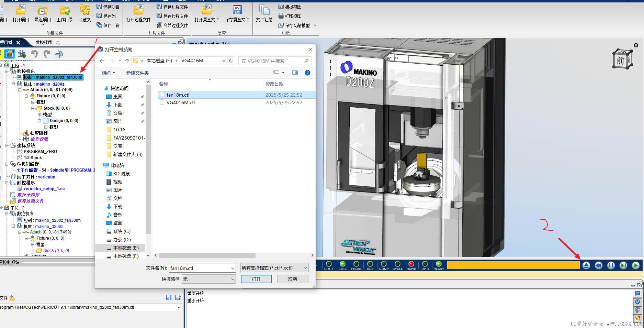Collapse the Fixture (0, 0, 0) tree node
Viewport: 644px width, 328px height.
pos(26,96)
